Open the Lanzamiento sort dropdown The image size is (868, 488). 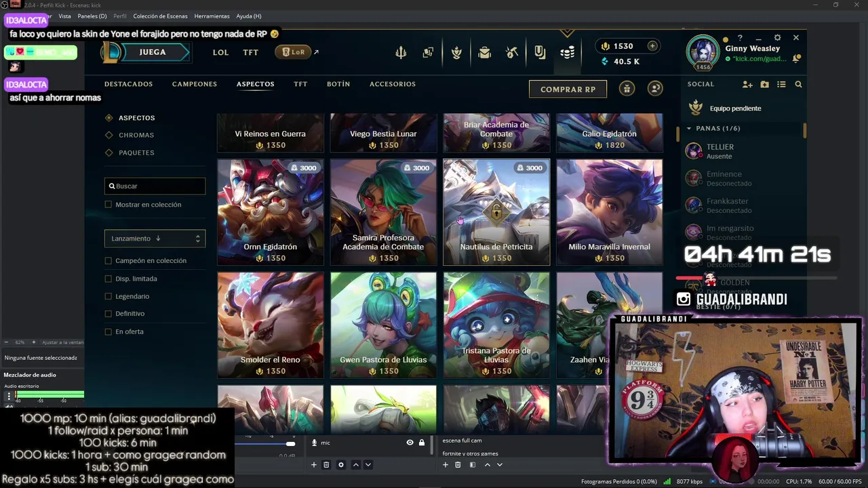pyautogui.click(x=155, y=239)
